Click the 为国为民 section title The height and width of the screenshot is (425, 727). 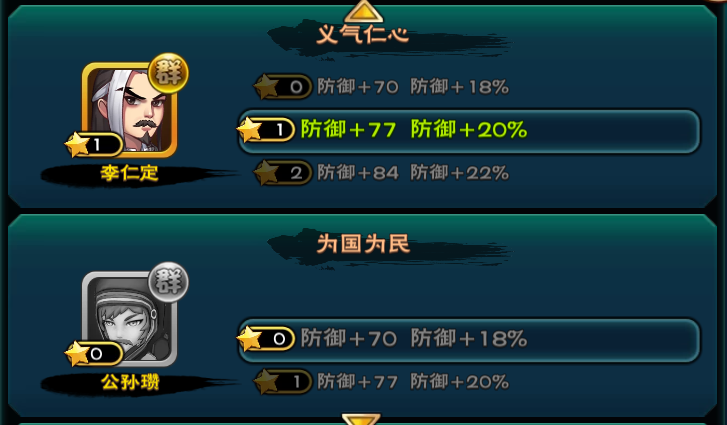(x=363, y=244)
